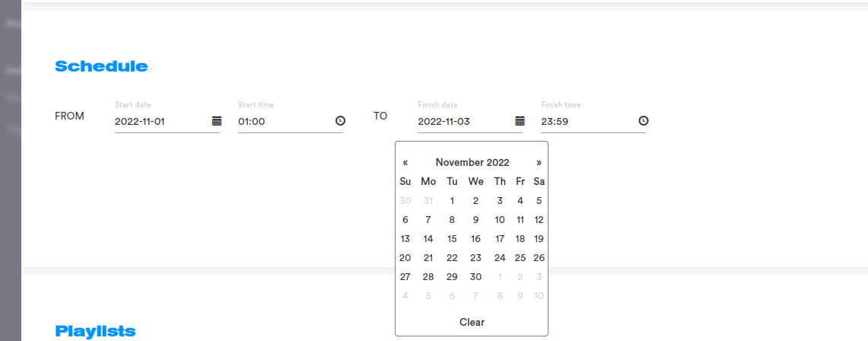Select November 6 in Sunday column
The height and width of the screenshot is (341, 868).
pyautogui.click(x=405, y=220)
